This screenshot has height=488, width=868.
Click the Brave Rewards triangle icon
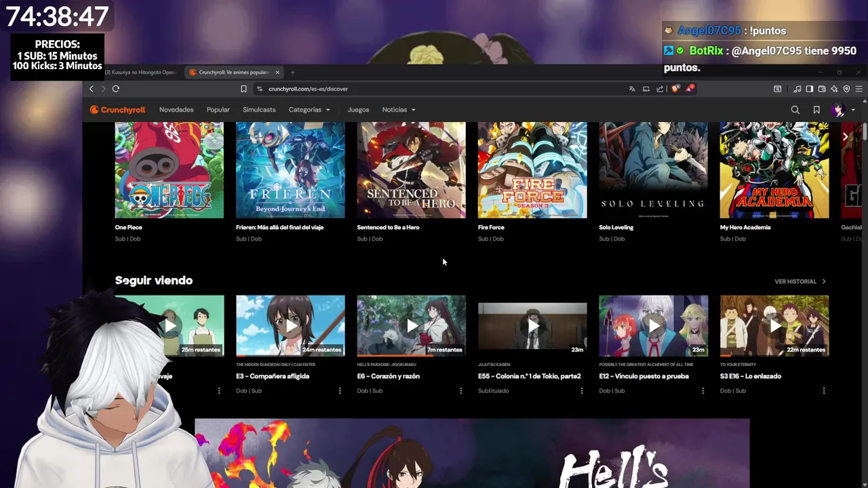690,89
